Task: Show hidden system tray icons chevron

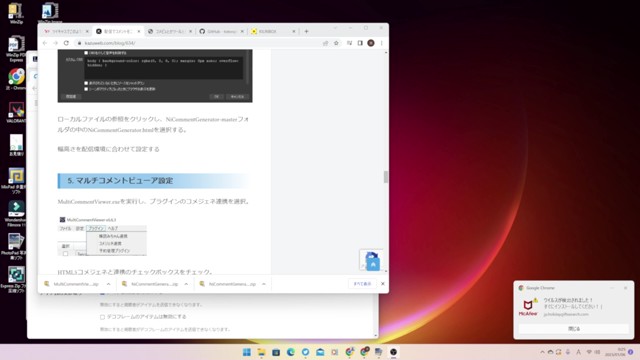Action: (x=542, y=352)
